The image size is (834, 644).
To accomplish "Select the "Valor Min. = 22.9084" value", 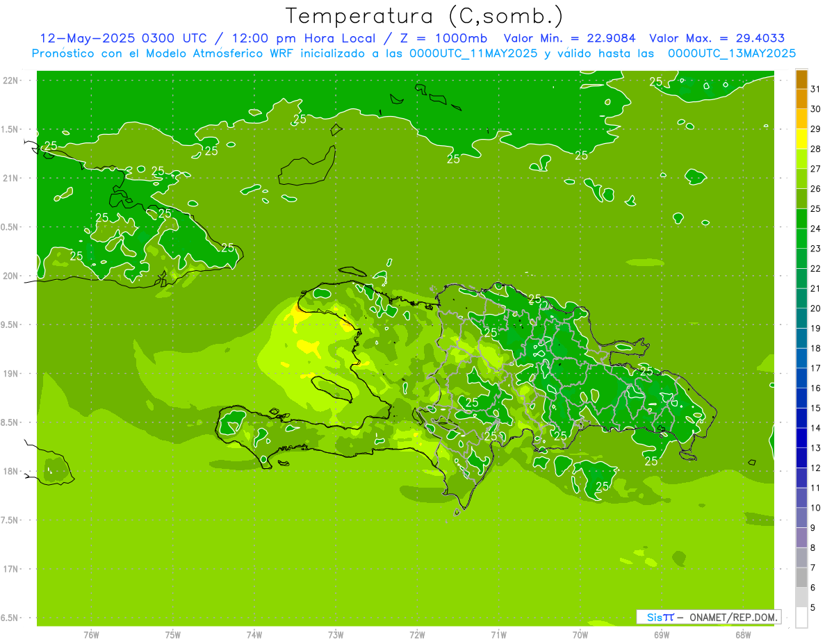I will click(x=570, y=38).
